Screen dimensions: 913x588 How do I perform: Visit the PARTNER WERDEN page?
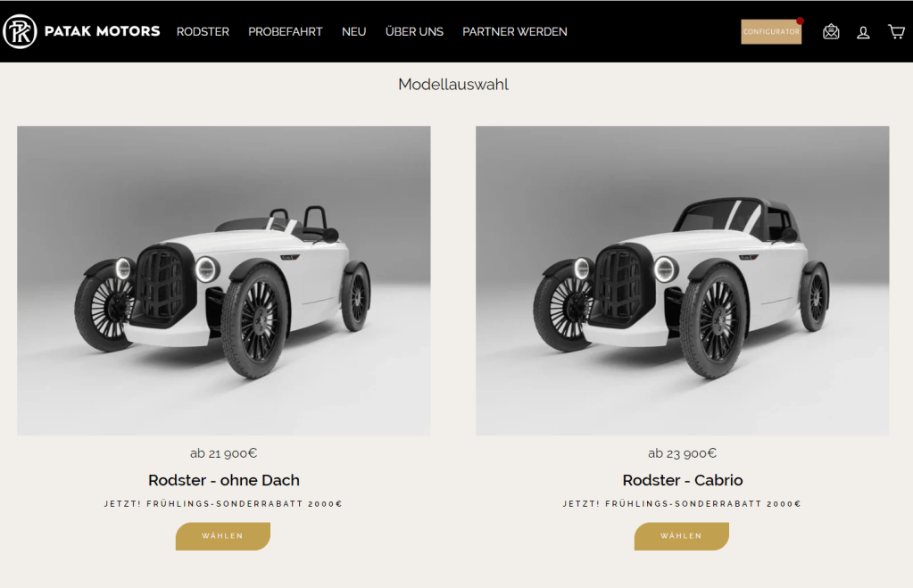[515, 31]
